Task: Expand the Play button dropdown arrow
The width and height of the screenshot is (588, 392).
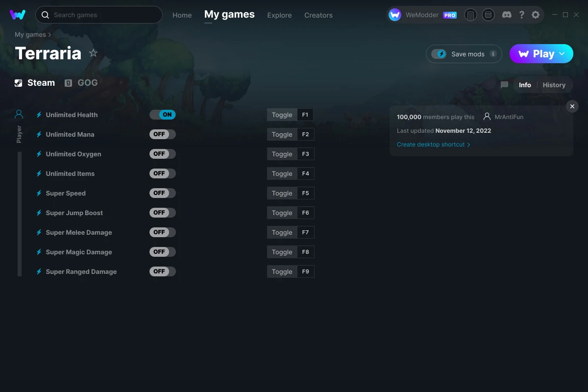Action: coord(562,54)
